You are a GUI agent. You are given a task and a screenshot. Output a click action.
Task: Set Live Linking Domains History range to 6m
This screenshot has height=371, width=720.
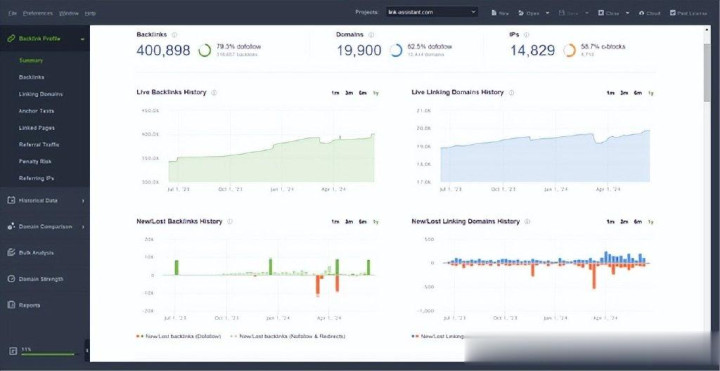click(638, 93)
